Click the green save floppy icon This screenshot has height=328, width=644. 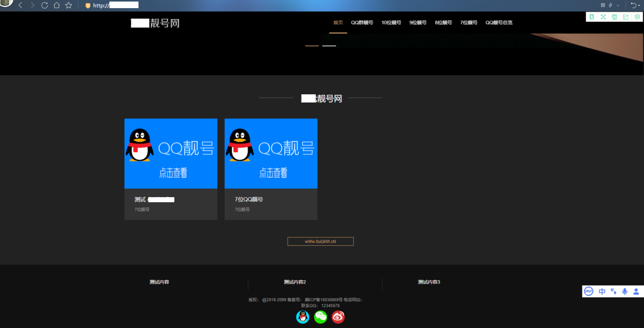(614, 17)
